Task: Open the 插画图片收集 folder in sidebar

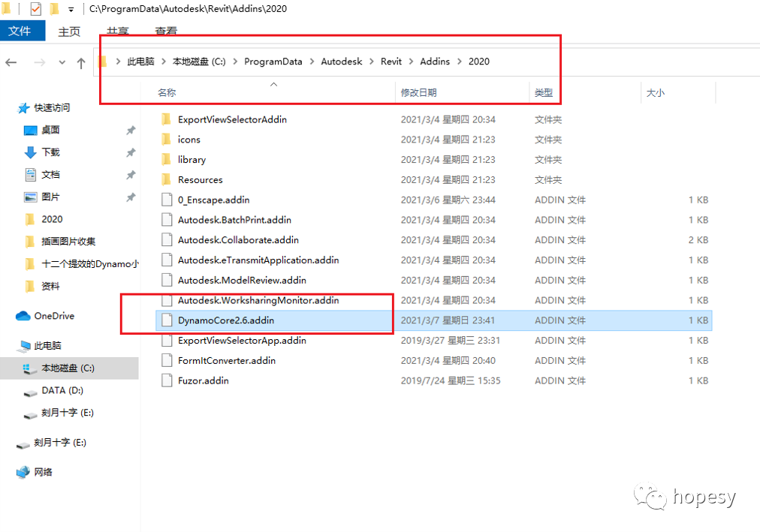Action: 68,241
